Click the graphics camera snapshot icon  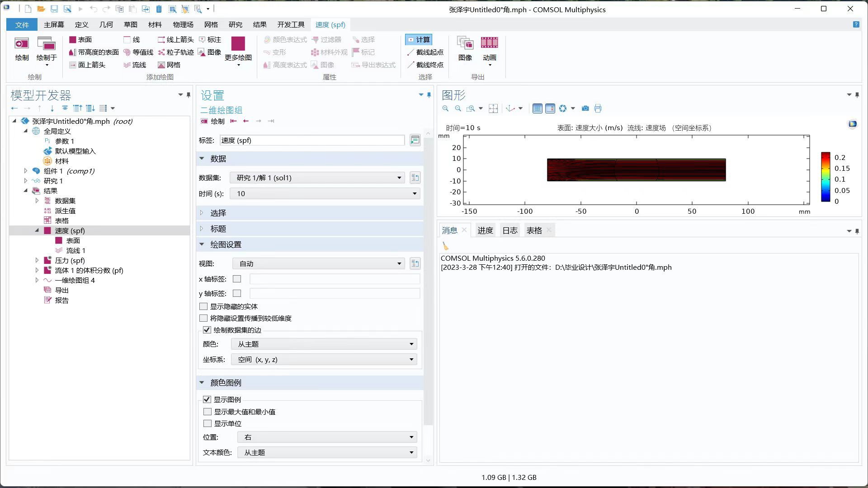(585, 108)
